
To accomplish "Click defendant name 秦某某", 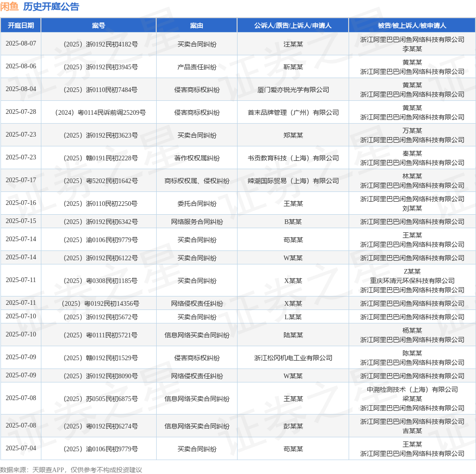I will click(x=412, y=153).
